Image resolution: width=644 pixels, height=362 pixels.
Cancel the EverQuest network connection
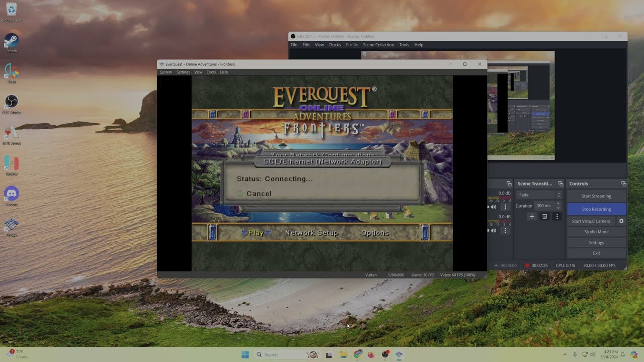pyautogui.click(x=259, y=194)
